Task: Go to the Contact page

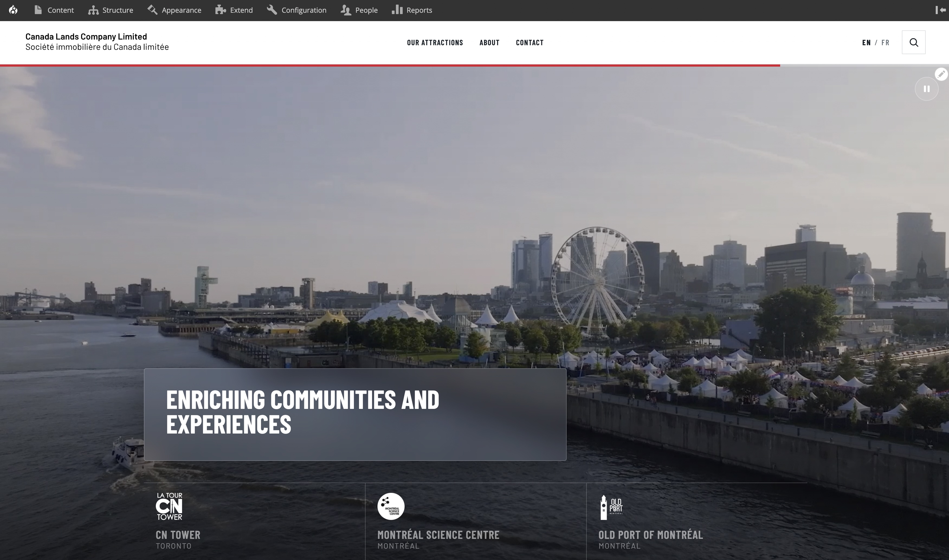Action: [530, 43]
